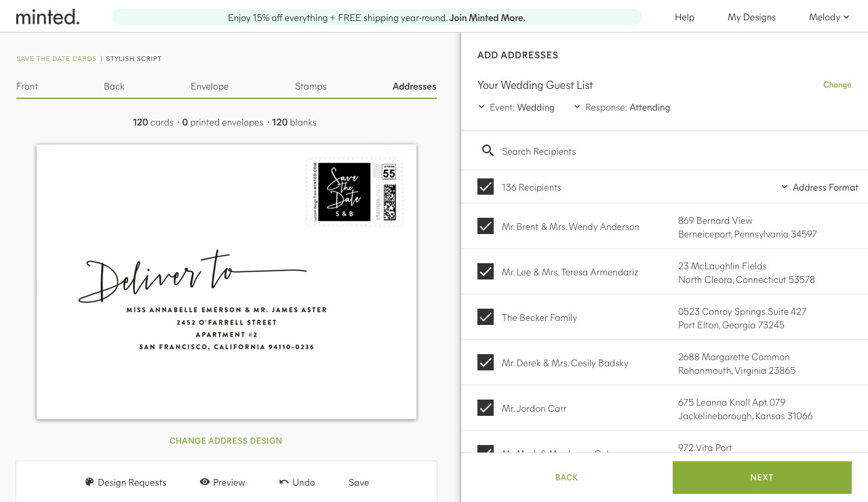Screen dimensions: 868x502
Task: Click the Change Address Design link
Action: click(x=226, y=440)
